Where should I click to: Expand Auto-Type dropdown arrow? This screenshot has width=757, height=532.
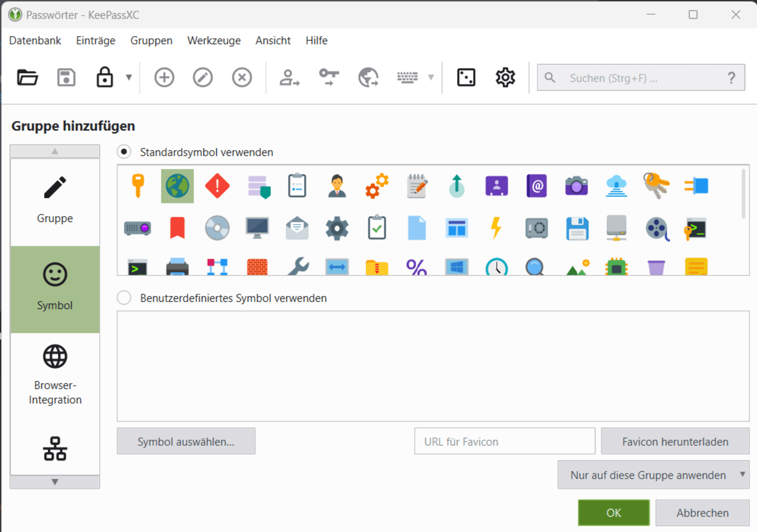click(x=431, y=77)
